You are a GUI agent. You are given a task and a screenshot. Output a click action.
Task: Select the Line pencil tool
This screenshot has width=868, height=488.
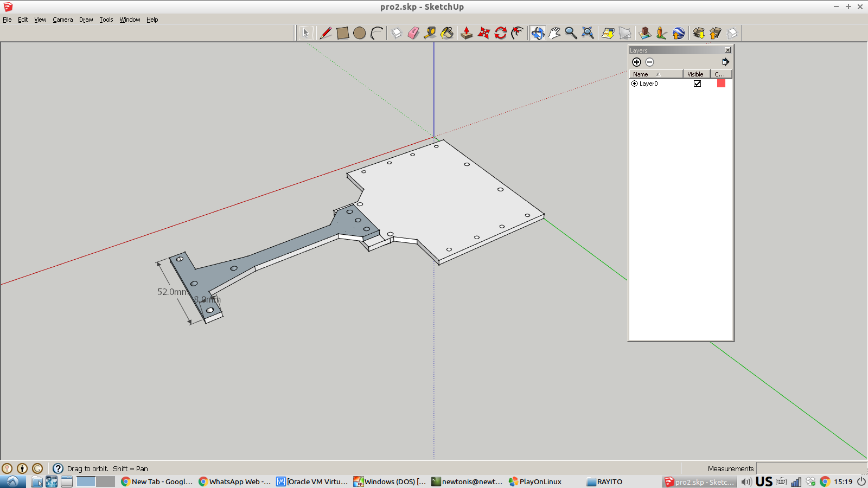[x=325, y=33]
